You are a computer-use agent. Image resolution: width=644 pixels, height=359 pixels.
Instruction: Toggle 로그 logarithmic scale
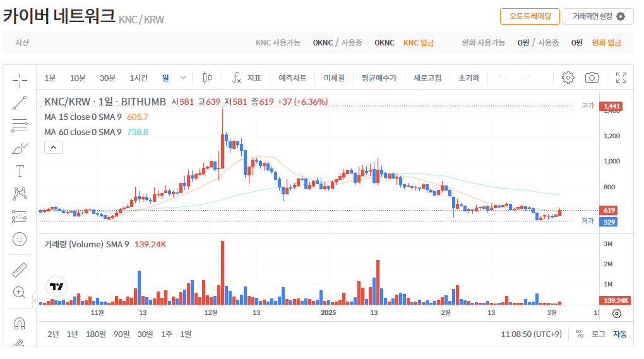pos(599,334)
